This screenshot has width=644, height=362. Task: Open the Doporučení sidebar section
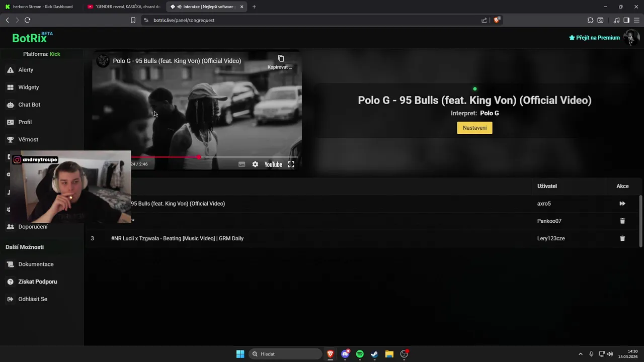tap(33, 227)
